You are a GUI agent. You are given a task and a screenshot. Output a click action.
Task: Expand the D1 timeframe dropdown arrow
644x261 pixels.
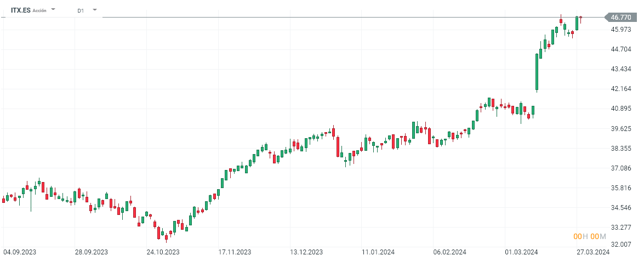[x=95, y=10]
